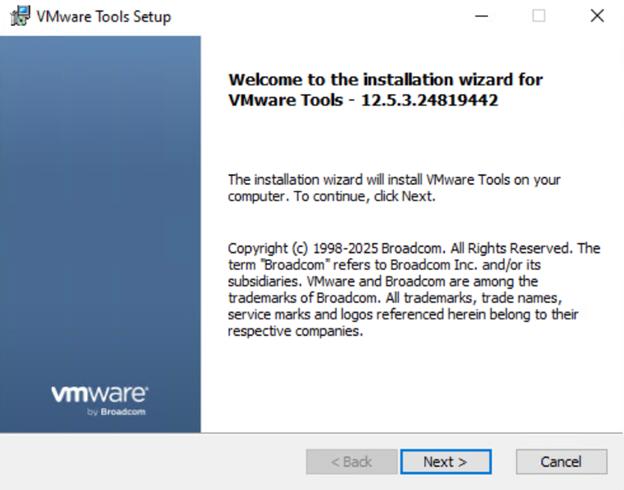Click the greyed-out maximize button

pos(539,16)
